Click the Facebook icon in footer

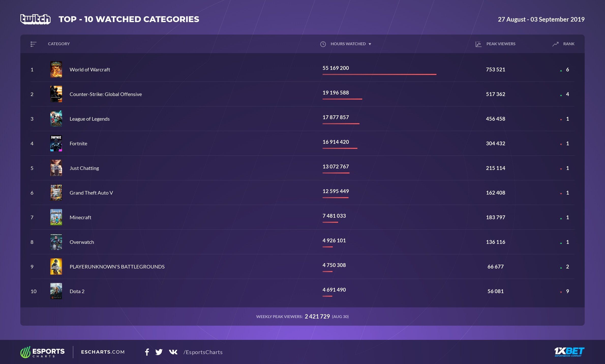(x=147, y=352)
